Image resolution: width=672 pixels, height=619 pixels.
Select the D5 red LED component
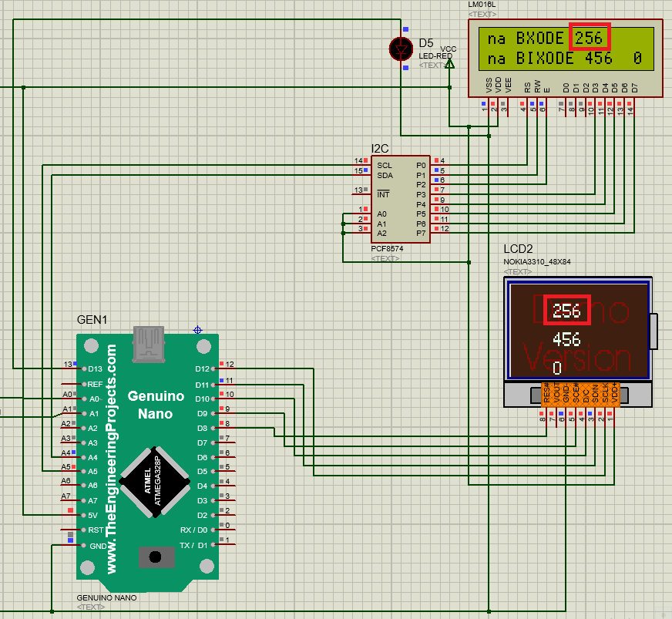pos(402,49)
